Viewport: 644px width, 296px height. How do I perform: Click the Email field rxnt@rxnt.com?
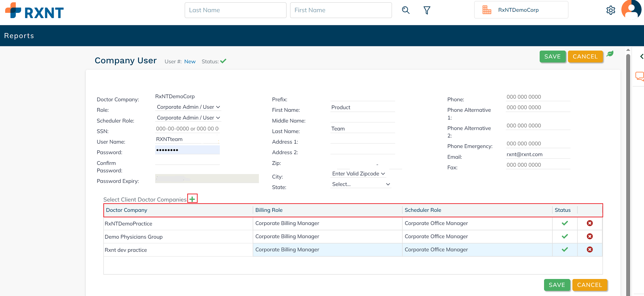point(538,154)
